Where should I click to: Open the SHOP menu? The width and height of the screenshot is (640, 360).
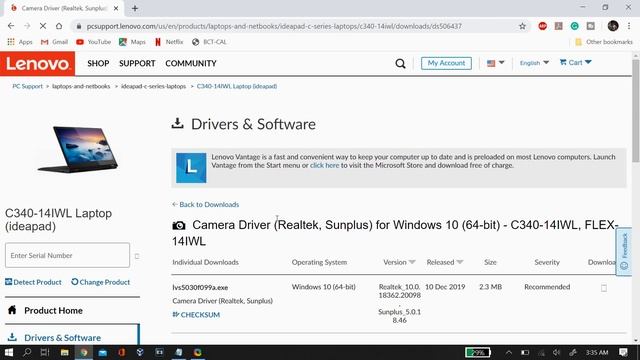click(98, 64)
